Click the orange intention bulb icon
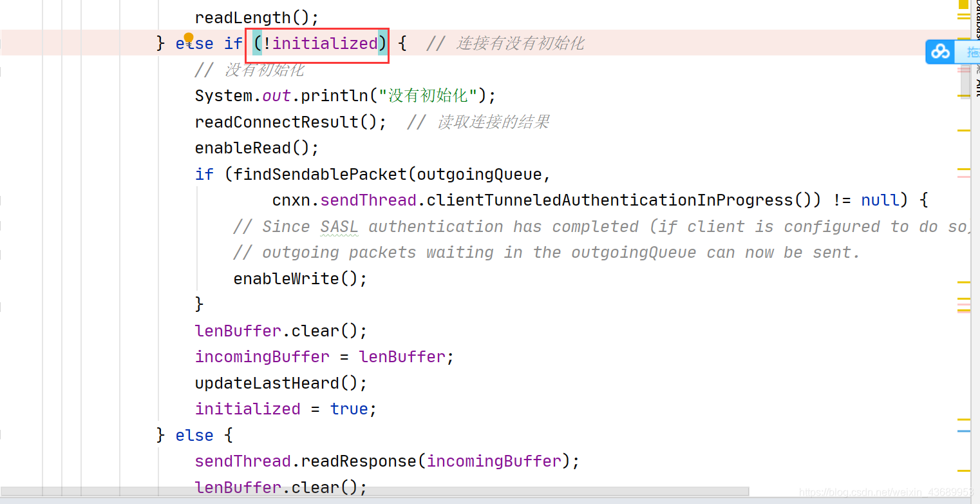Screen dimensions: 980x504 coord(189,38)
